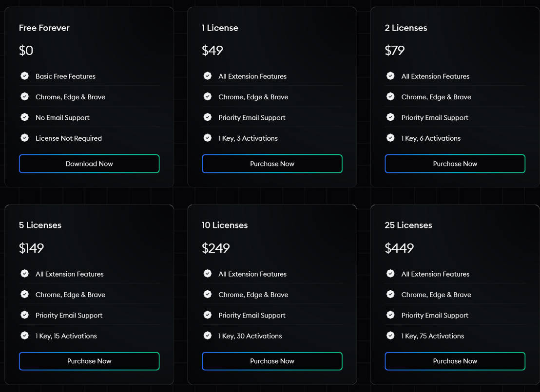Select the Free Forever plan heading
Image resolution: width=540 pixels, height=392 pixels.
tap(44, 28)
